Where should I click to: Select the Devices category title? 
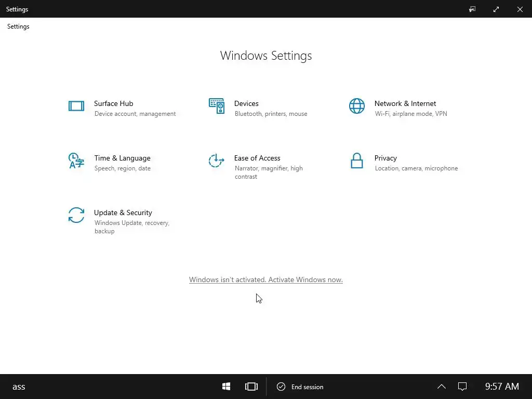tap(246, 103)
